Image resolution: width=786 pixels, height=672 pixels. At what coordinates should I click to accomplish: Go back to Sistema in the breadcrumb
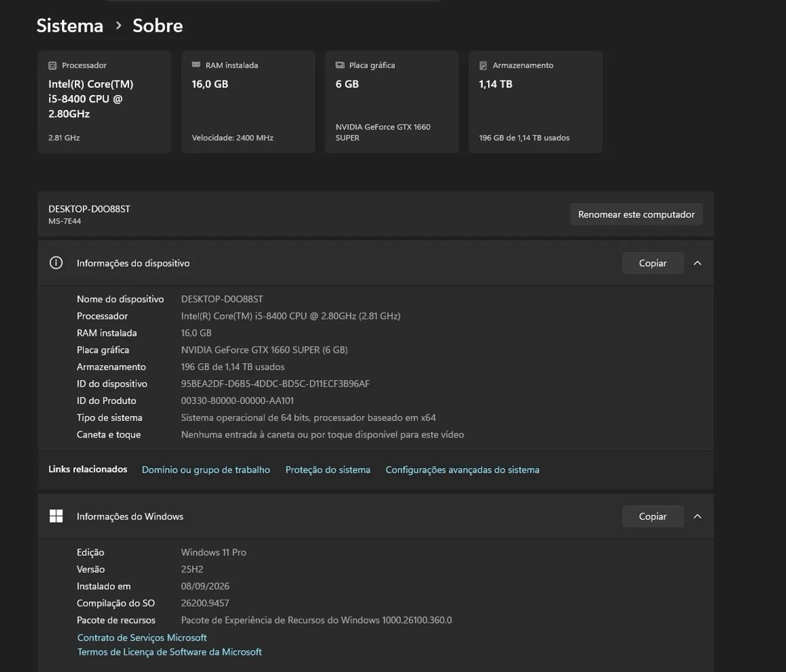(70, 26)
